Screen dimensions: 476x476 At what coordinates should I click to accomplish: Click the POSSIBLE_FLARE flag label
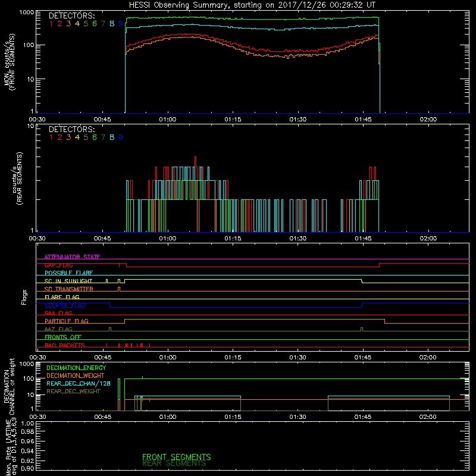click(68, 273)
